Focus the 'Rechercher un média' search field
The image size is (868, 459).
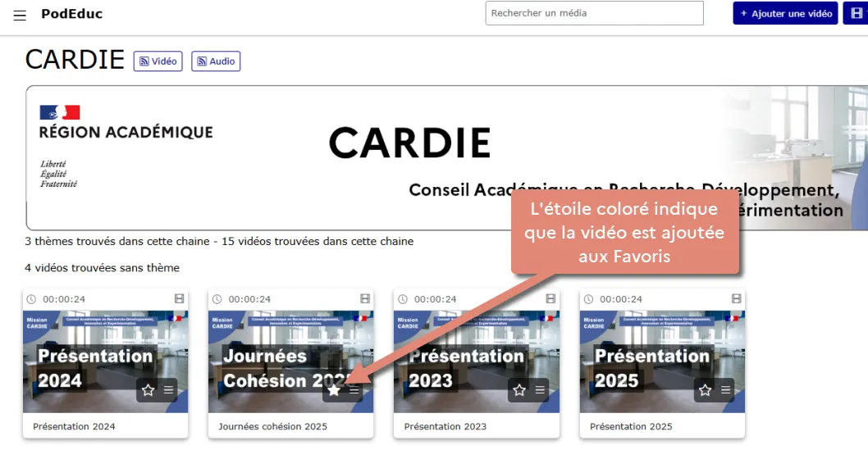tap(594, 13)
